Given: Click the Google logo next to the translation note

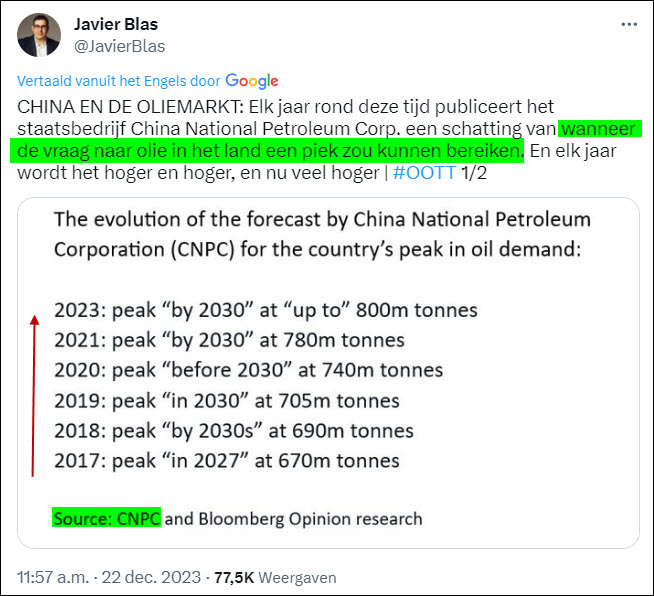Looking at the screenshot, I should [252, 81].
